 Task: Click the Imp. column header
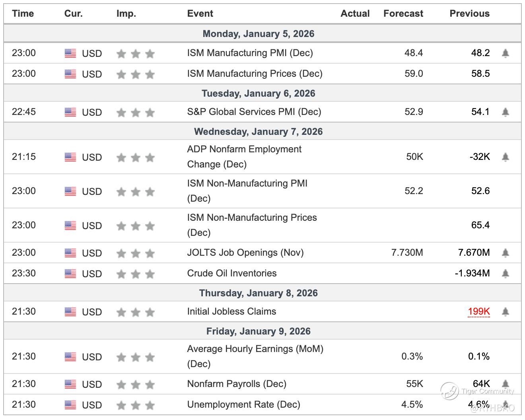point(126,14)
